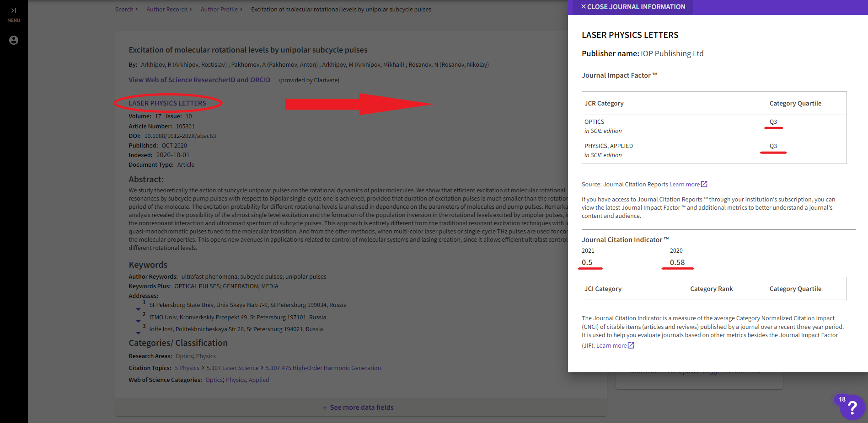Select author Arkhipov, R (Arkhipov, Rostislav)
This screenshot has height=423, width=868.
click(184, 65)
